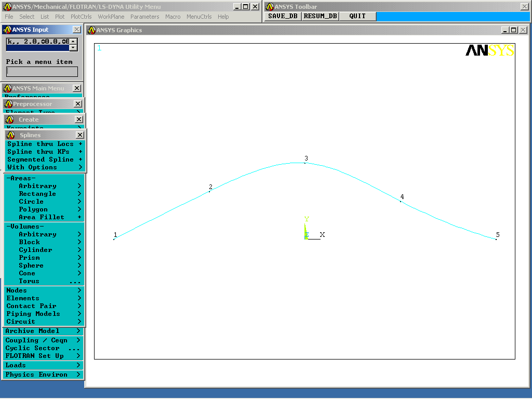Select Spline thru KPs
Viewport: 532px width, 399px height.
tap(45, 152)
